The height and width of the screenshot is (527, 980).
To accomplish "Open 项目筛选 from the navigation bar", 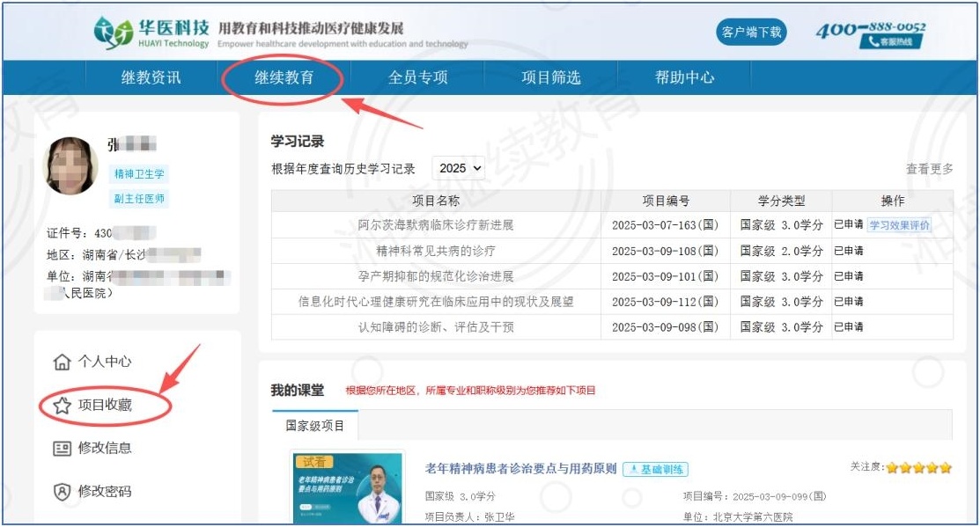I will pos(551,77).
